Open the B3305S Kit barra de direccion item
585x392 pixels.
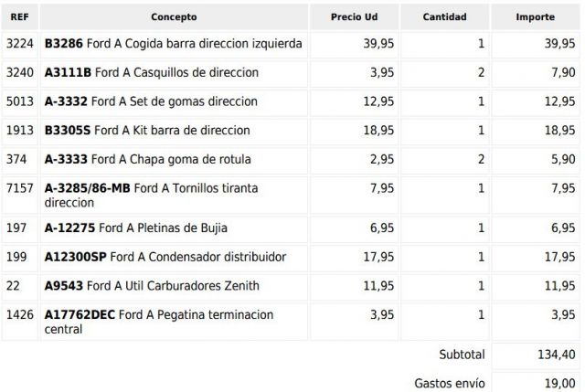click(147, 131)
